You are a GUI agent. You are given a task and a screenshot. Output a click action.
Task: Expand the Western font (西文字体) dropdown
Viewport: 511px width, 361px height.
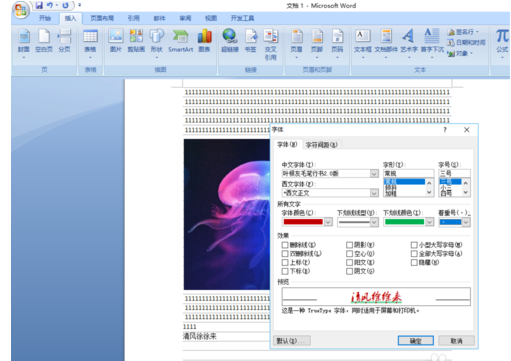374,193
